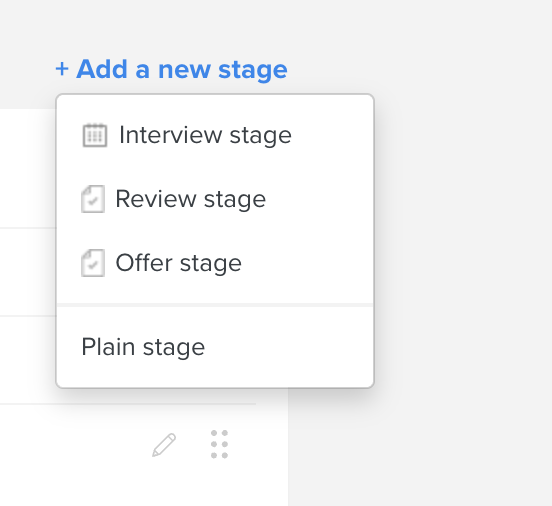This screenshot has width=552, height=506.
Task: Grab the reorder handle next to the pencil
Action: (219, 444)
